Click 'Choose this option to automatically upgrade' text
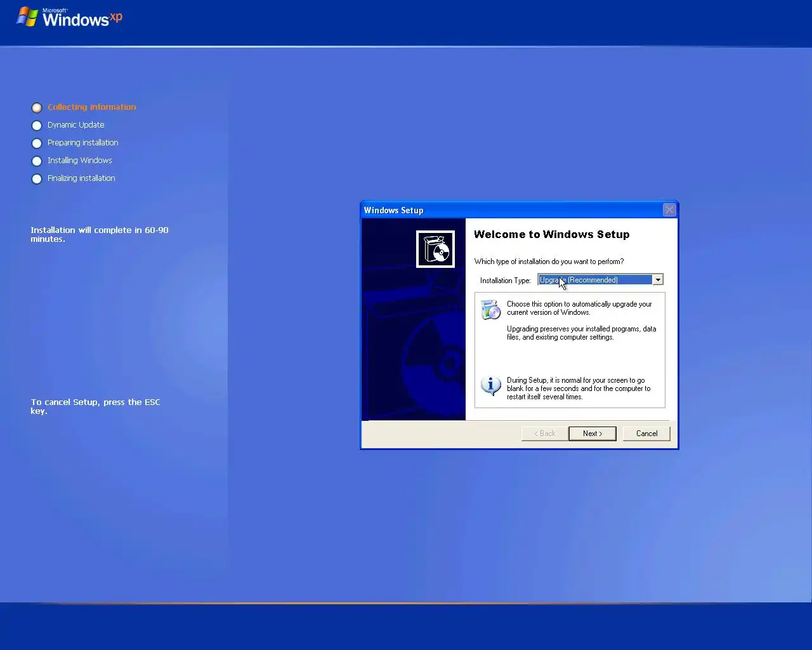Image resolution: width=812 pixels, height=650 pixels. 579,308
